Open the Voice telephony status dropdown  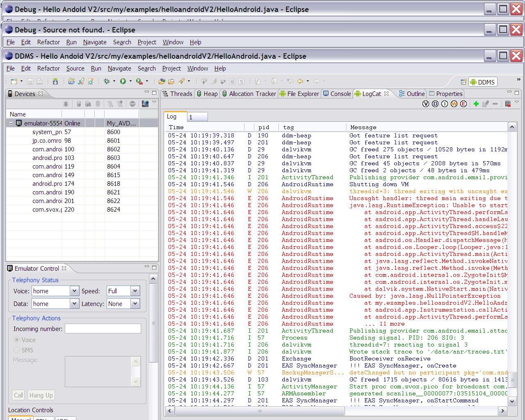74,291
